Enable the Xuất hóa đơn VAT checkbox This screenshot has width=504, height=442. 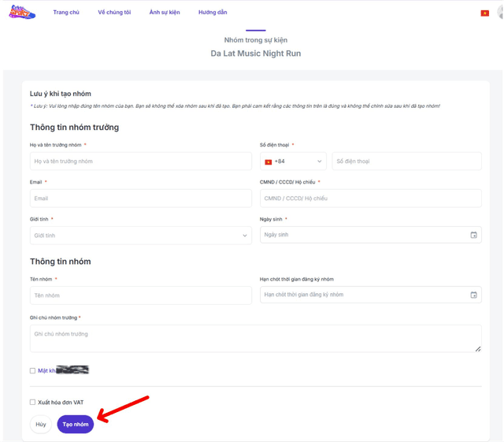point(33,402)
